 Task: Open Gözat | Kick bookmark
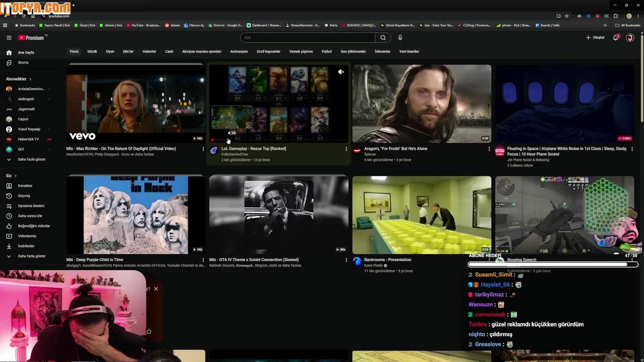(x=85, y=25)
